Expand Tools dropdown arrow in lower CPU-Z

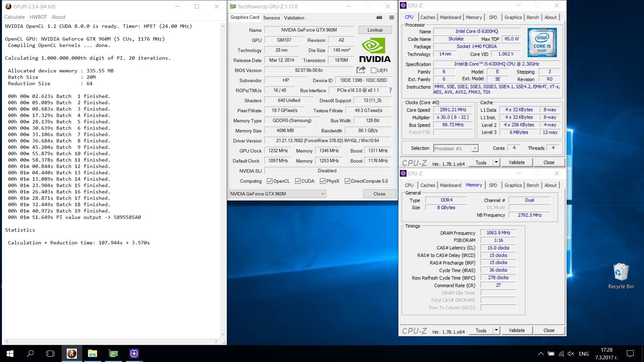click(496, 330)
